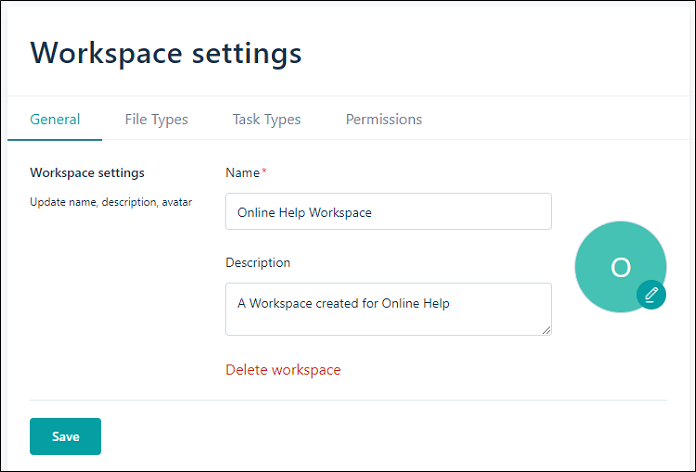Viewport: 696px width, 472px height.
Task: Click into the Description text area
Action: pyautogui.click(x=388, y=309)
